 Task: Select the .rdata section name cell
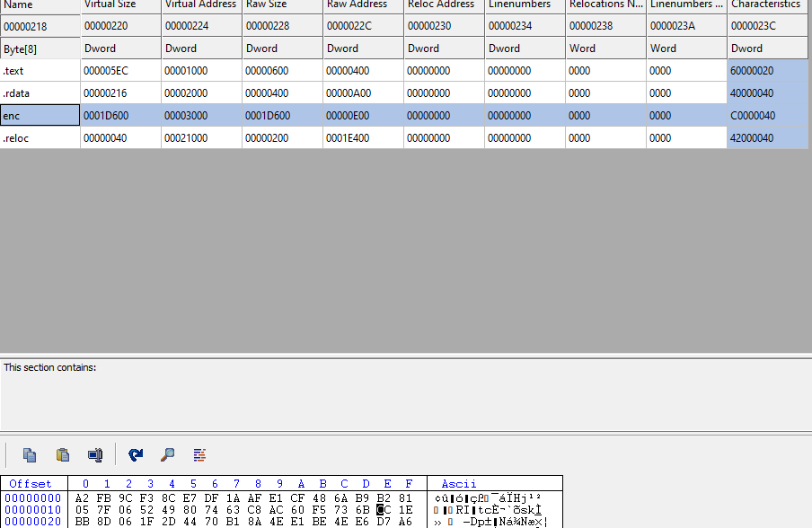[x=40, y=93]
